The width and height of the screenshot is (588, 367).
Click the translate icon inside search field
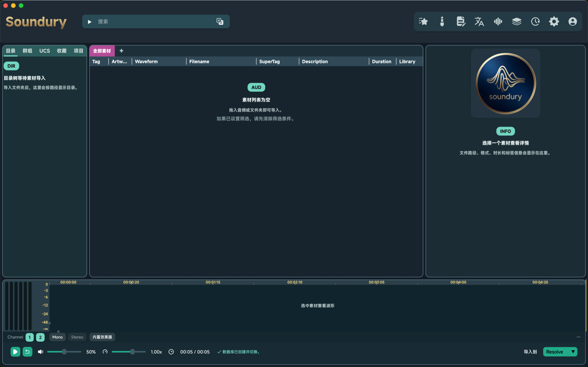[x=220, y=21]
